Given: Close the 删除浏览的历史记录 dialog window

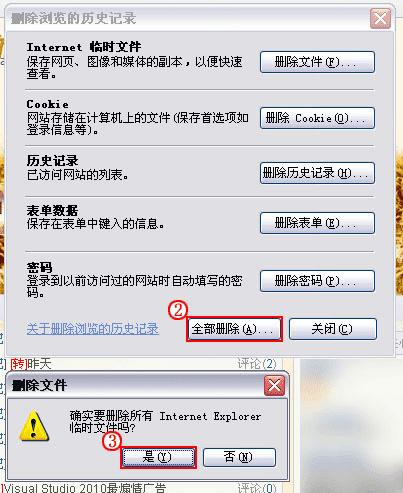Looking at the screenshot, I should 380,18.
